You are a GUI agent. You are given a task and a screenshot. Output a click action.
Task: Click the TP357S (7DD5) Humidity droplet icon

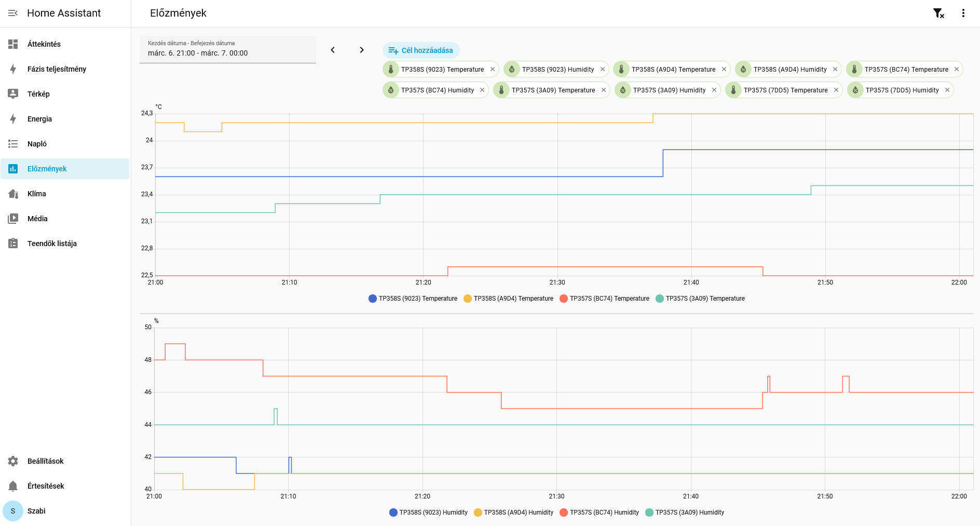click(x=855, y=90)
